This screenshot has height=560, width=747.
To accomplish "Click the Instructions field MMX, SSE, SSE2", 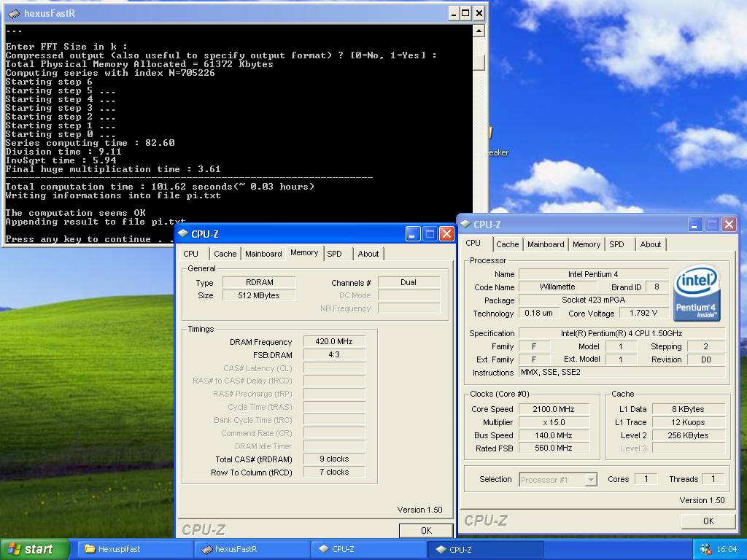I will coord(622,373).
